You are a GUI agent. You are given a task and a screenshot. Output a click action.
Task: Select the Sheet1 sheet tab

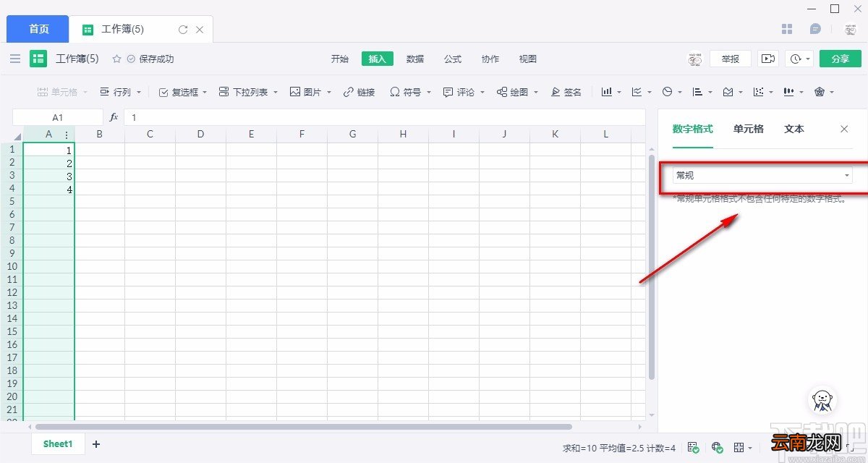coord(58,443)
